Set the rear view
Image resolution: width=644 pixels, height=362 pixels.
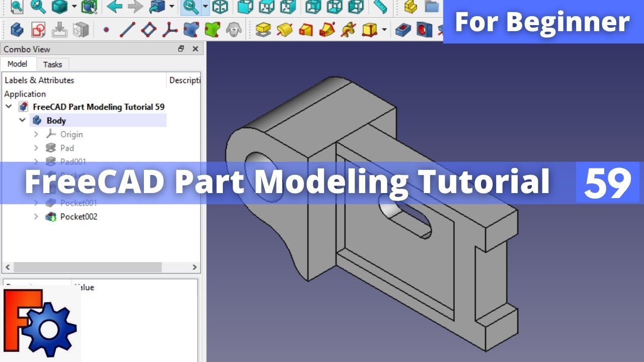313,7
